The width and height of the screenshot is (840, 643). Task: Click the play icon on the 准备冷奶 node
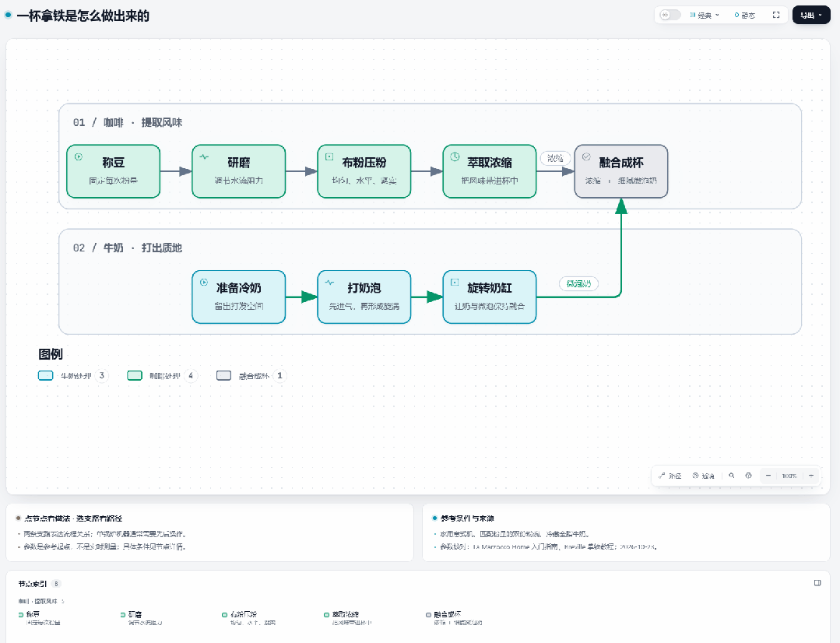204,283
